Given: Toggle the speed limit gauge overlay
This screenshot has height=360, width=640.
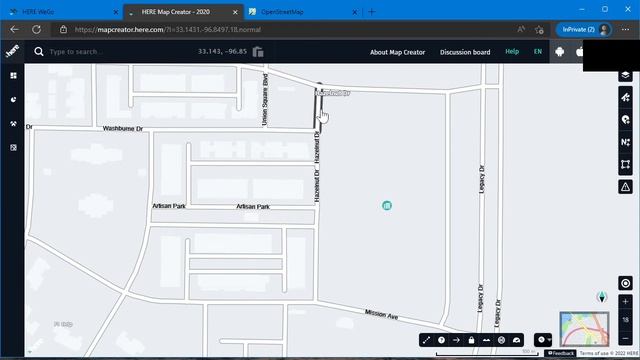Looking at the screenshot, I should pos(516,340).
